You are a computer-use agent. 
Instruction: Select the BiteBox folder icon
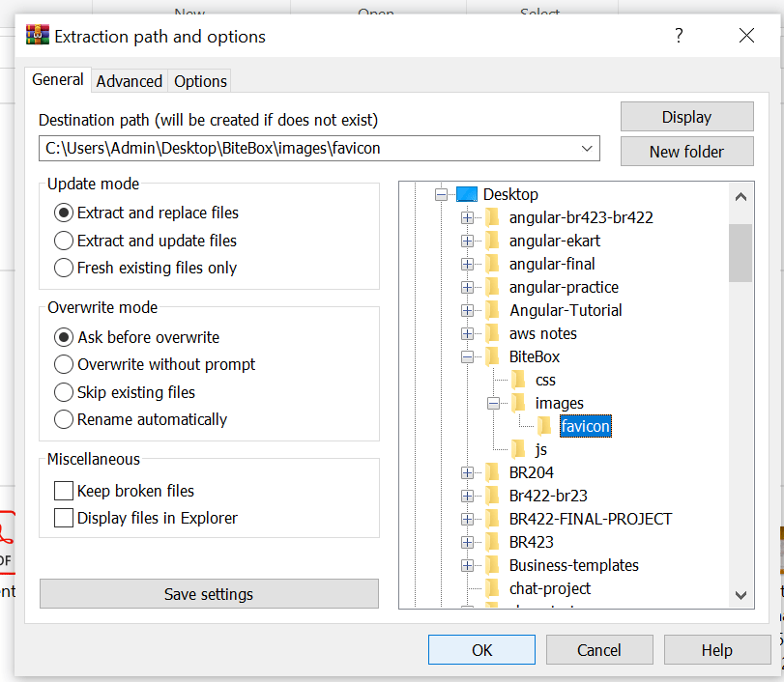[492, 356]
